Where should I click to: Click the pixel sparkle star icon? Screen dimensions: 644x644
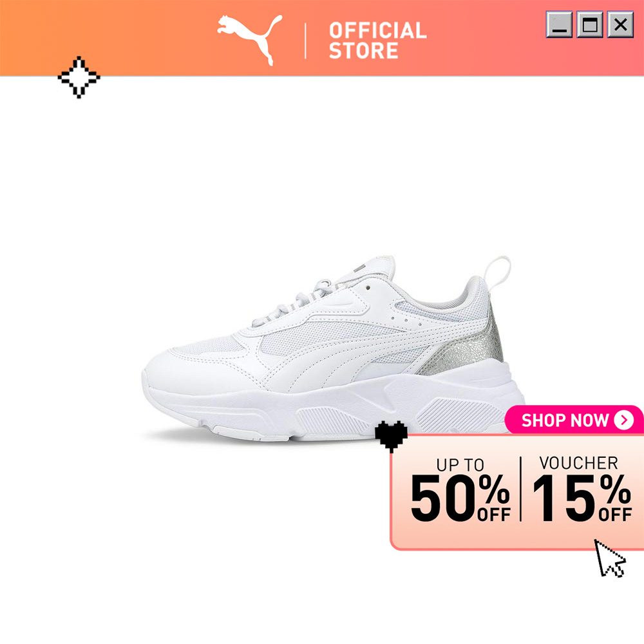pyautogui.click(x=79, y=77)
